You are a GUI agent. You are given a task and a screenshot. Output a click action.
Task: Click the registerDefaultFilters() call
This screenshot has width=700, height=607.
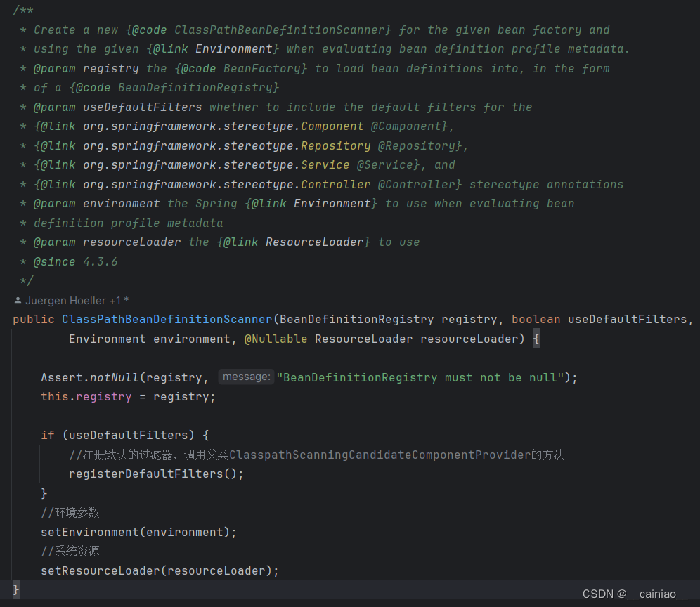coord(156,474)
